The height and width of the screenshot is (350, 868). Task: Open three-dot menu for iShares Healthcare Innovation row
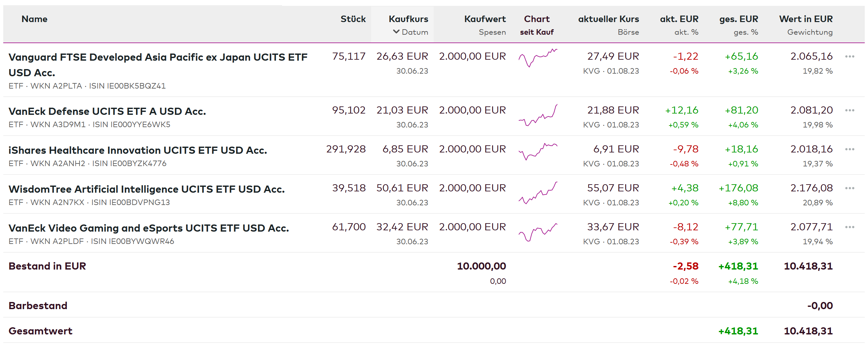tap(849, 149)
